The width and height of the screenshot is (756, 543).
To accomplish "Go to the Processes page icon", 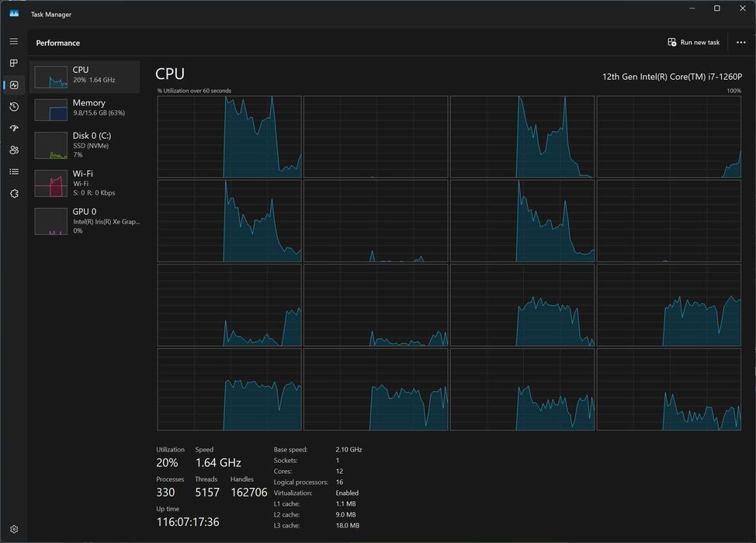I will (x=14, y=63).
